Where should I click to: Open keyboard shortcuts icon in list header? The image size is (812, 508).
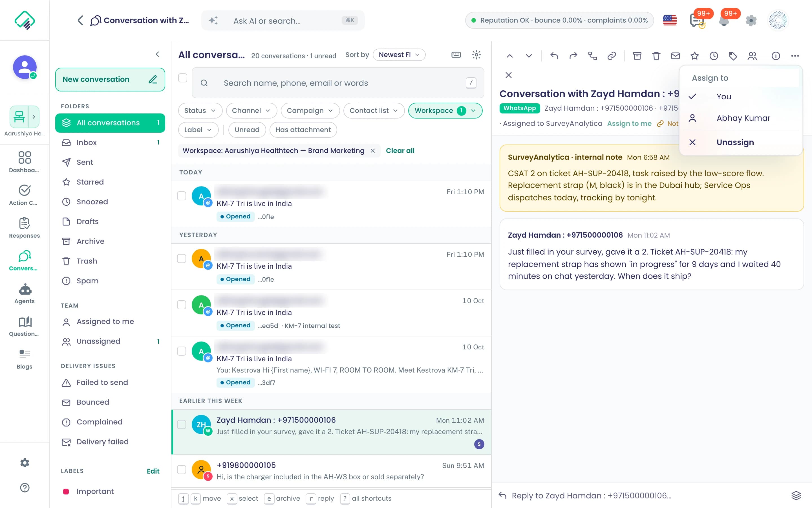(x=456, y=55)
